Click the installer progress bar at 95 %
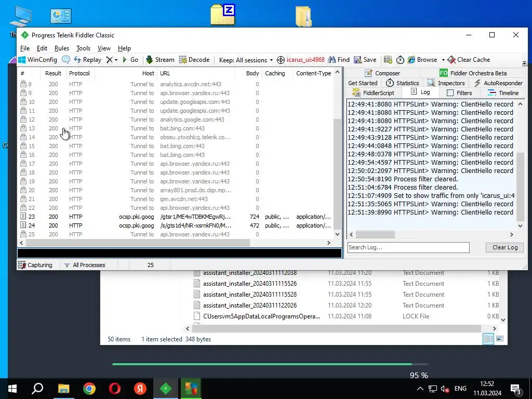Viewport: 532px width, 399px height. (270, 364)
